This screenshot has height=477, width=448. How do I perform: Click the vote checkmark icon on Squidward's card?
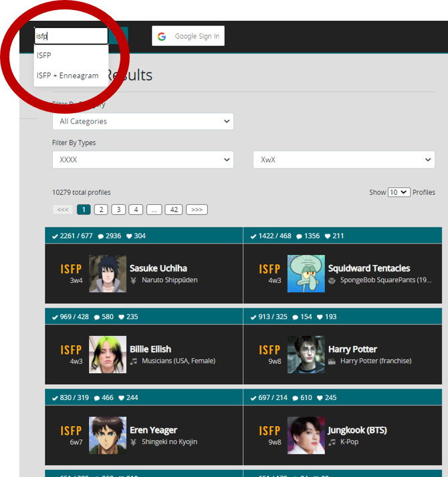click(253, 236)
